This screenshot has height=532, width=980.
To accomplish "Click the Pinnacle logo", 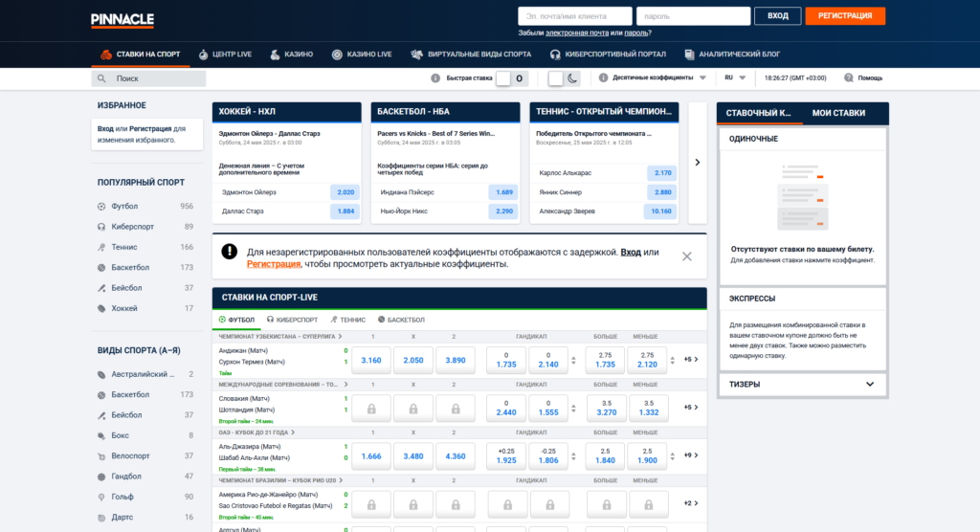I will coord(122,20).
